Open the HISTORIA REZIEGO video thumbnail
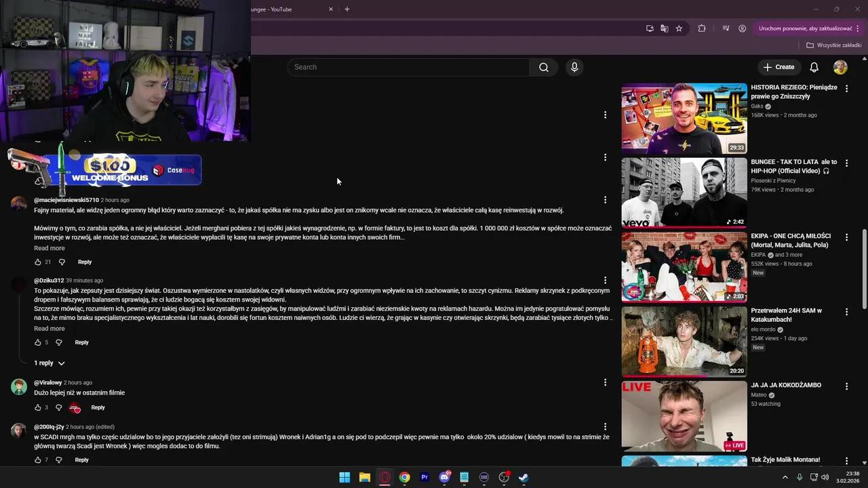 point(684,119)
